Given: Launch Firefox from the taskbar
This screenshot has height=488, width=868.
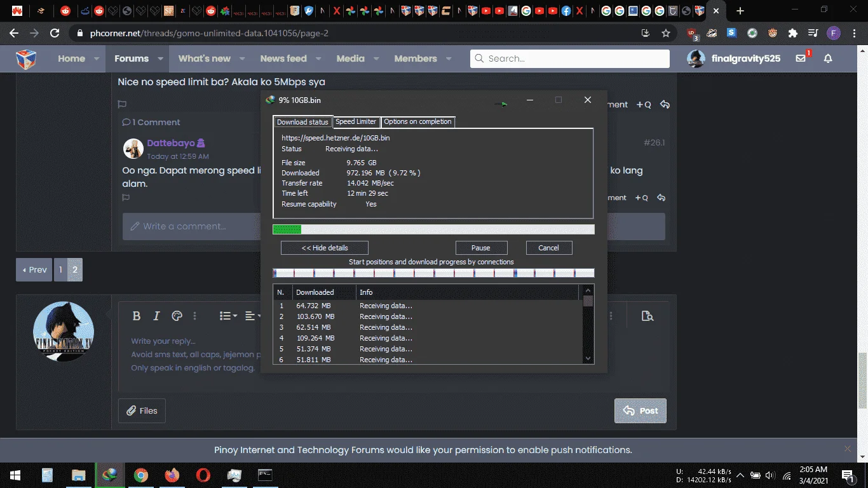Looking at the screenshot, I should (172, 475).
